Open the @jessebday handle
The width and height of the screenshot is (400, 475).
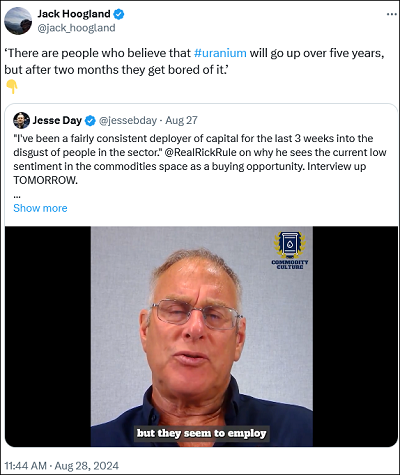[128, 120]
